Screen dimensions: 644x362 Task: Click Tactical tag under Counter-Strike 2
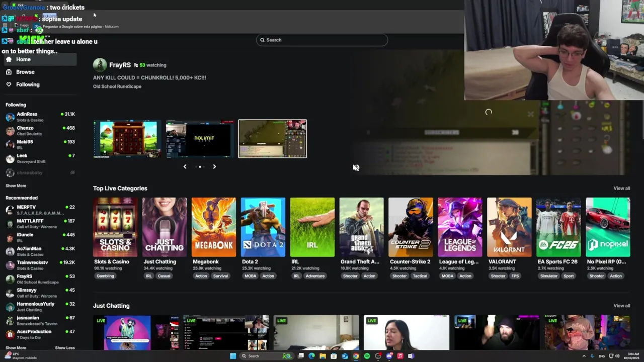pyautogui.click(x=420, y=276)
